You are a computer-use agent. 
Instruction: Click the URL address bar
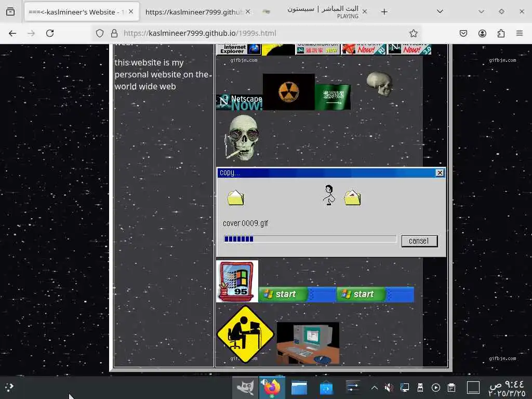pyautogui.click(x=258, y=33)
